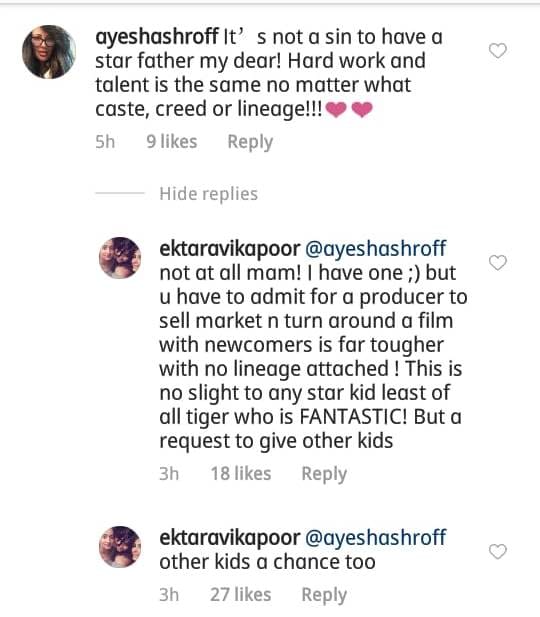Reply to ektaravikapoor's 27 likes comment

[324, 595]
